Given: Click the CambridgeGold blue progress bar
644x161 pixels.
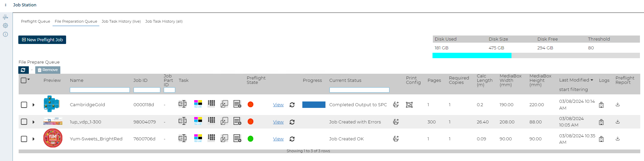Looking at the screenshot, I should click(x=314, y=105).
